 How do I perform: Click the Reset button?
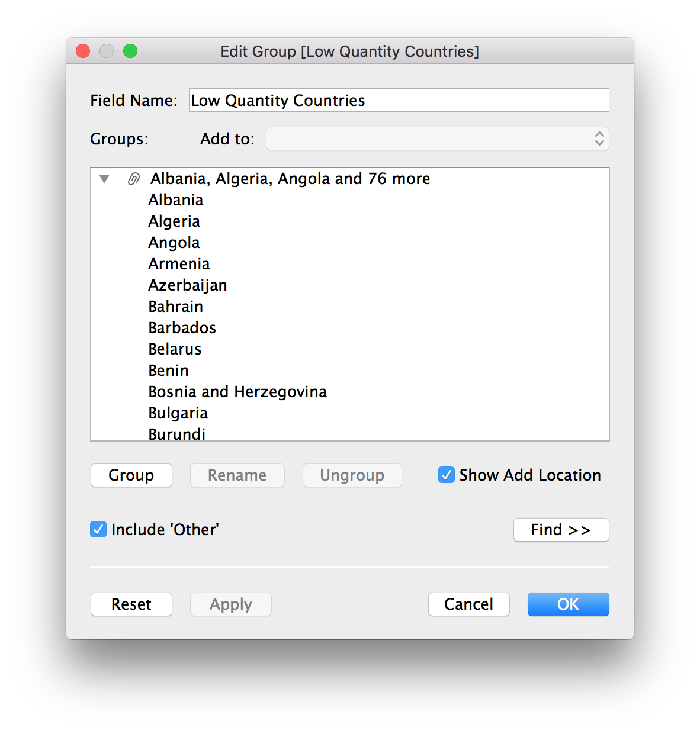131,604
